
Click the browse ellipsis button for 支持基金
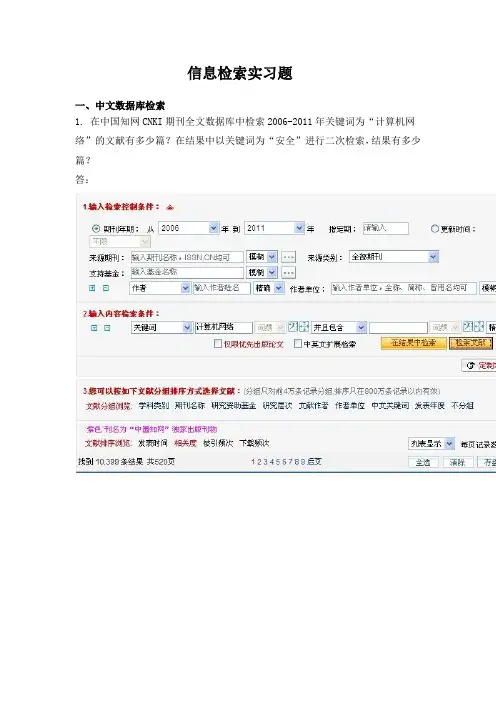pyautogui.click(x=289, y=272)
